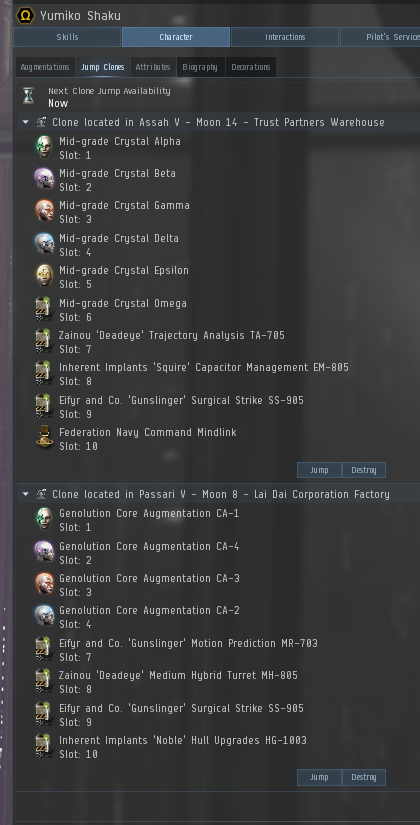Click the Zainou Deadeye Trajectory Analysis TA-705 icon

[44, 341]
